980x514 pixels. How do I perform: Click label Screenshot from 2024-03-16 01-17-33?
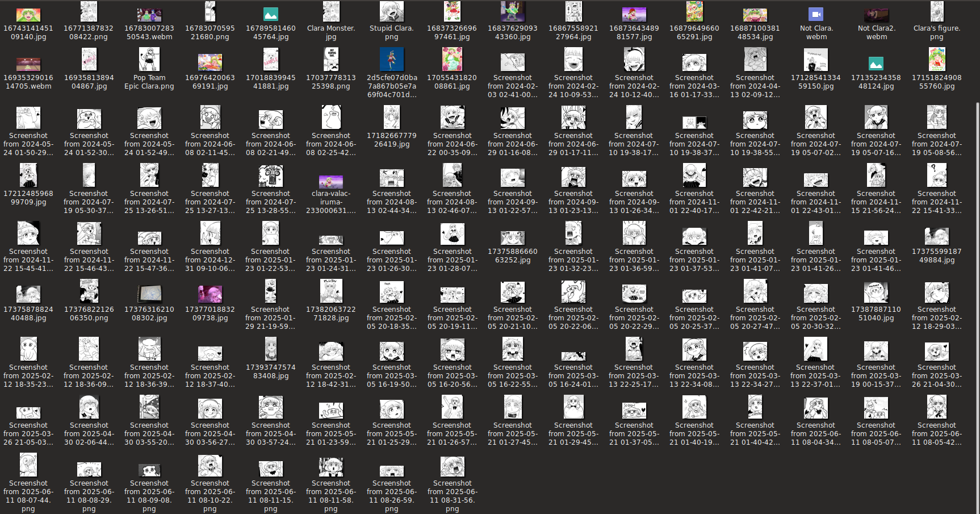coord(694,86)
